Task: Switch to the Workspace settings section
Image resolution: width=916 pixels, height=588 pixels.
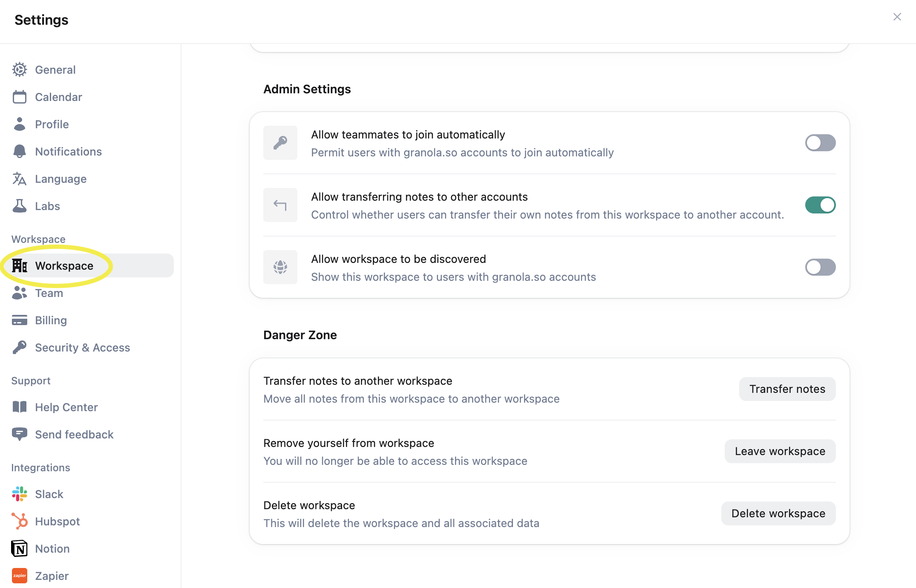Action: [64, 265]
